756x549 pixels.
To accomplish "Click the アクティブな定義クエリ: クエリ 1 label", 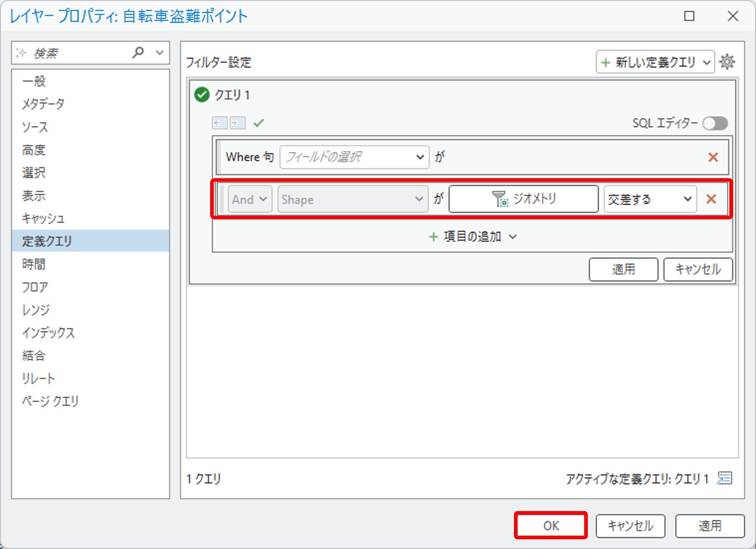I will tap(637, 479).
